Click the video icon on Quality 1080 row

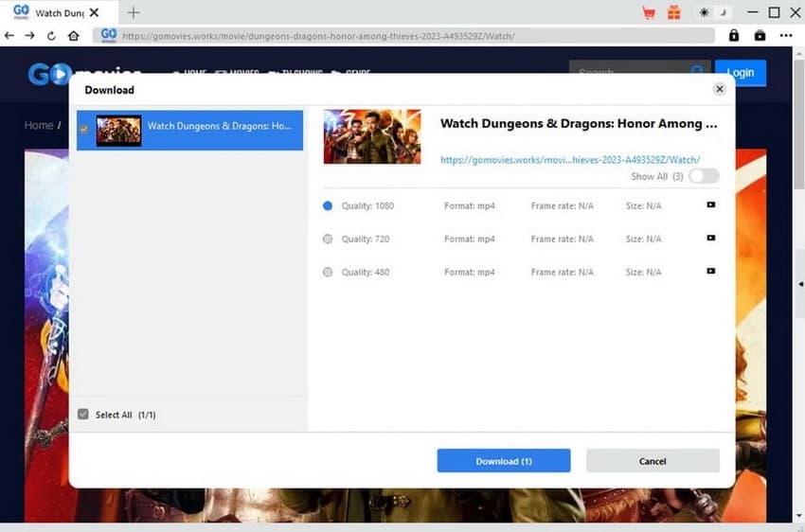tap(711, 204)
